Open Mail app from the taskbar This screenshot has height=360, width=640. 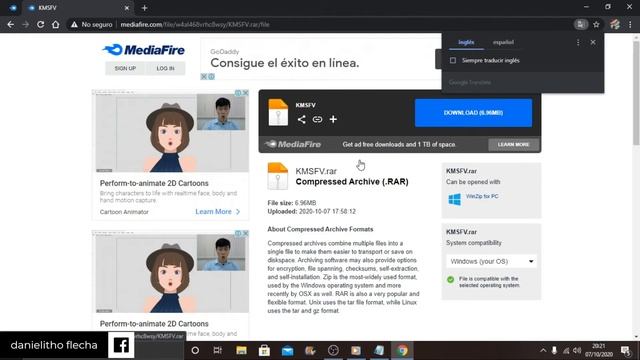tap(287, 351)
